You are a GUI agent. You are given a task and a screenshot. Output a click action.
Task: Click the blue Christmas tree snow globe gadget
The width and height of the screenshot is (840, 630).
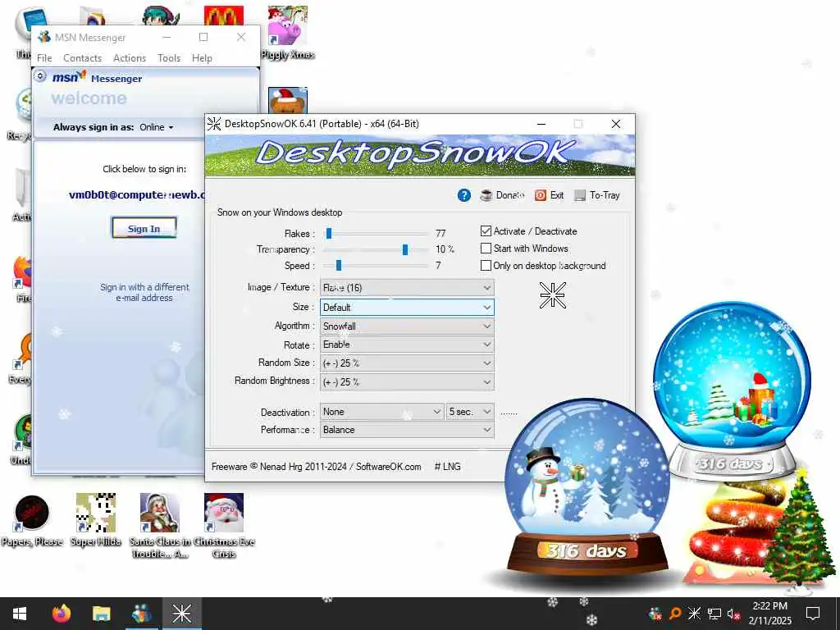click(x=732, y=390)
